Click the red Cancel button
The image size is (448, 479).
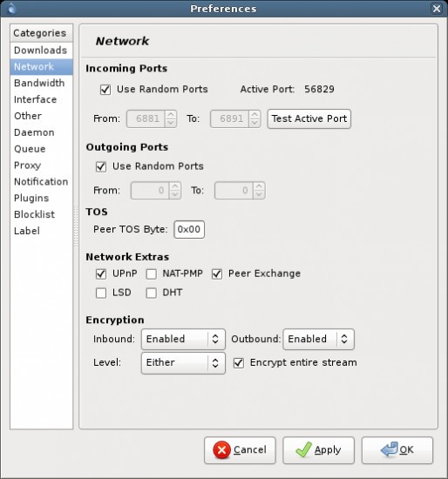click(x=240, y=450)
